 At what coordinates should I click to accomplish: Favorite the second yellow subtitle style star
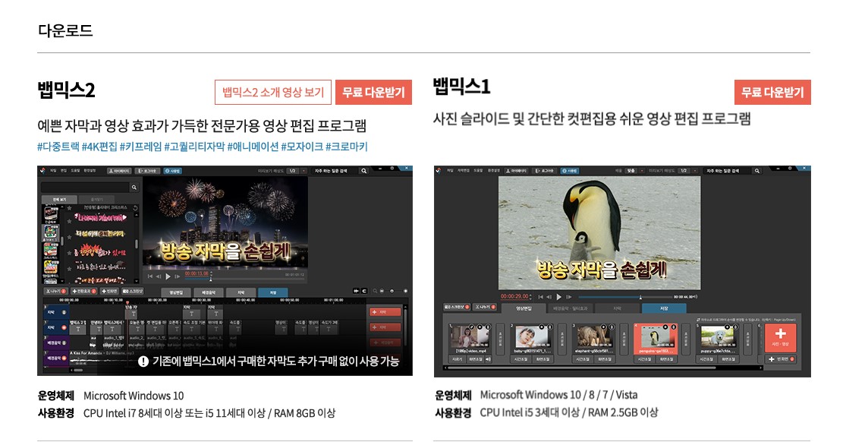pos(69,237)
